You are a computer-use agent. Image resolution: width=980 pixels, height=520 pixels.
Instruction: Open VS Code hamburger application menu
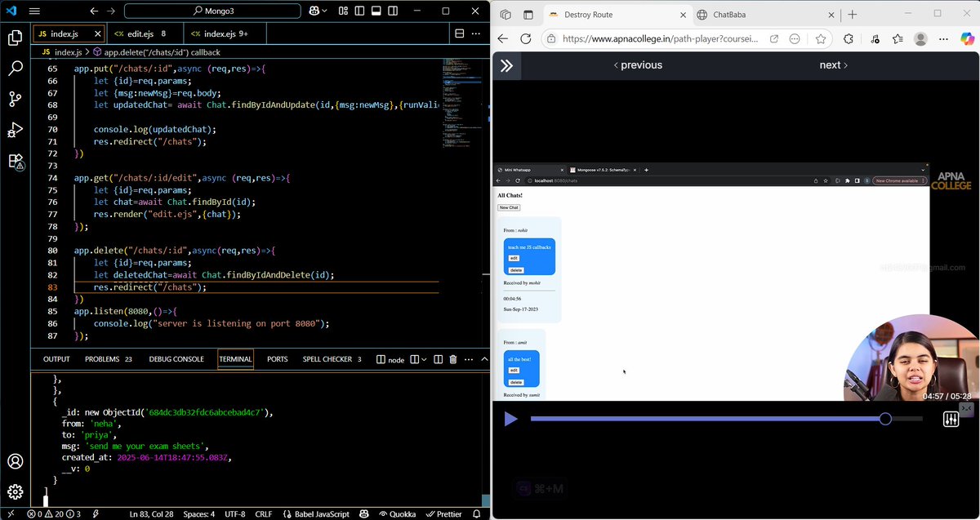(x=34, y=11)
